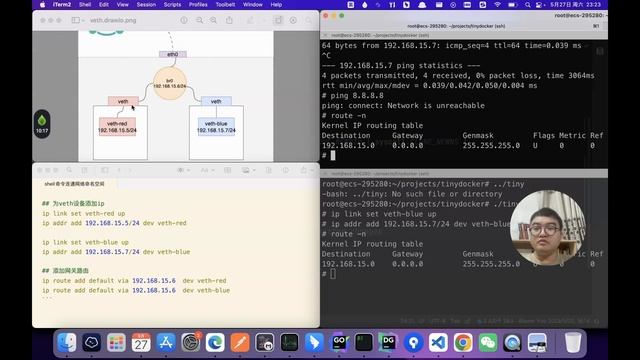Click the search icon in notes toolbar

(69, 170)
